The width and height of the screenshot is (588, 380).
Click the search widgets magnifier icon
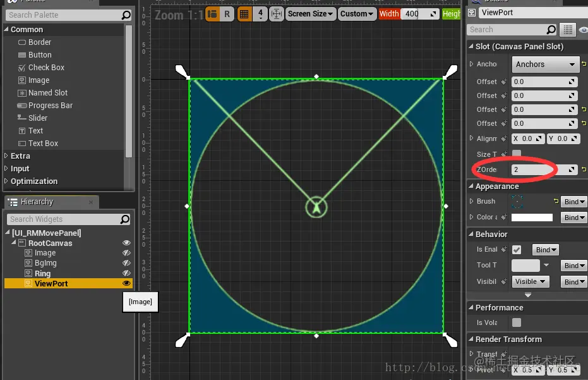(125, 219)
